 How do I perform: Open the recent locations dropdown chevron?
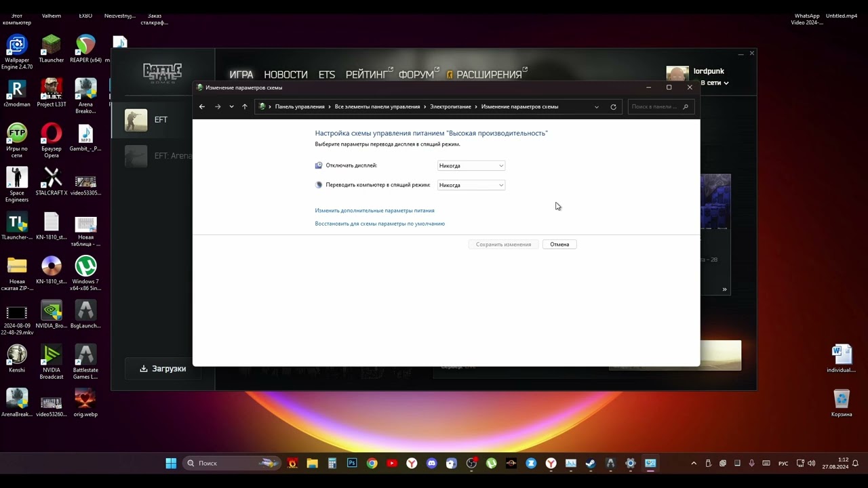231,106
